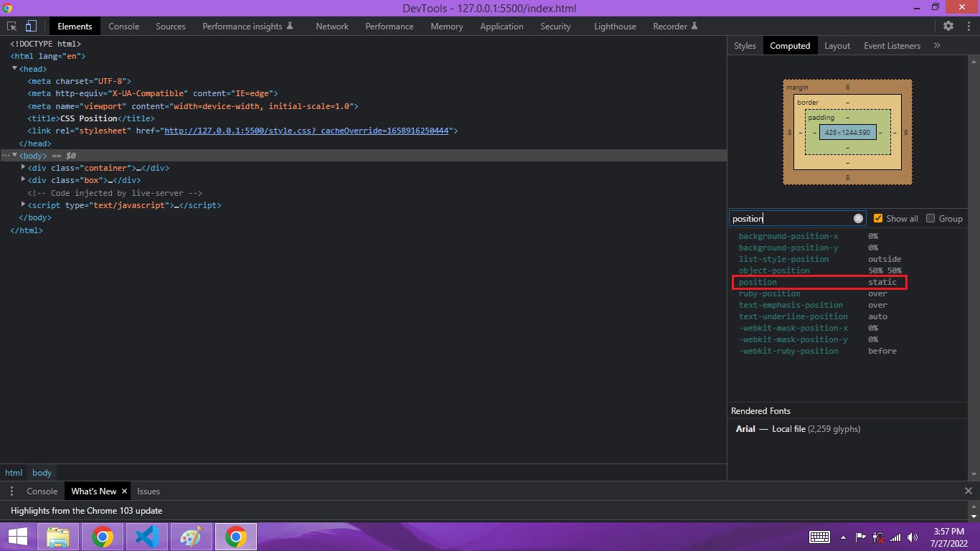Open DevTools settings gear
980x551 pixels.
(x=948, y=26)
